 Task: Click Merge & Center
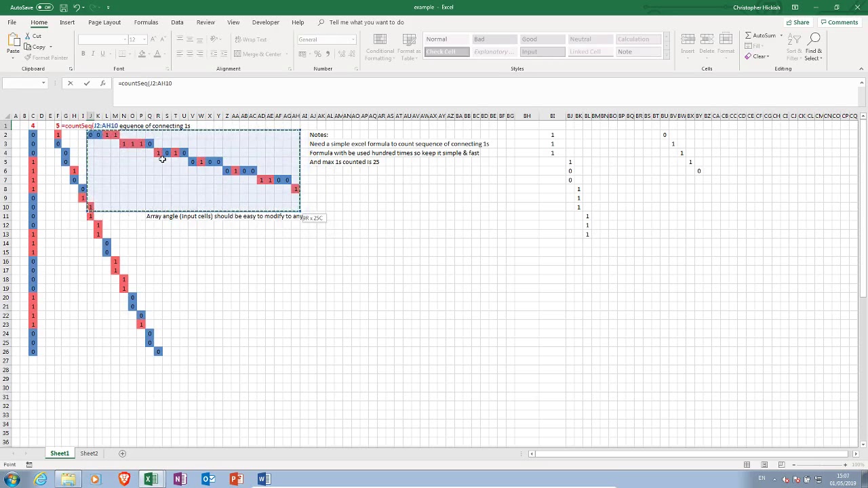pyautogui.click(x=258, y=54)
